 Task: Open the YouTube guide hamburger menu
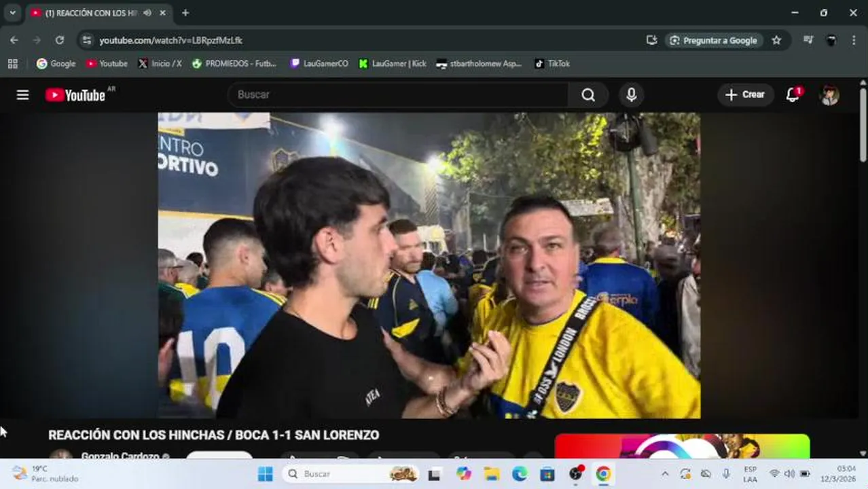(x=22, y=95)
